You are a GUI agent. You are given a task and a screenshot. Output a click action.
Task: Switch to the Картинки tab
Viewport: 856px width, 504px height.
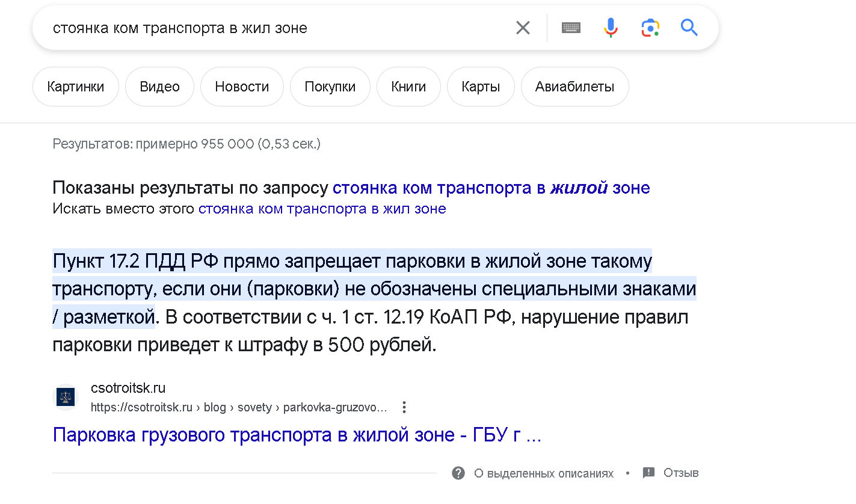click(76, 87)
